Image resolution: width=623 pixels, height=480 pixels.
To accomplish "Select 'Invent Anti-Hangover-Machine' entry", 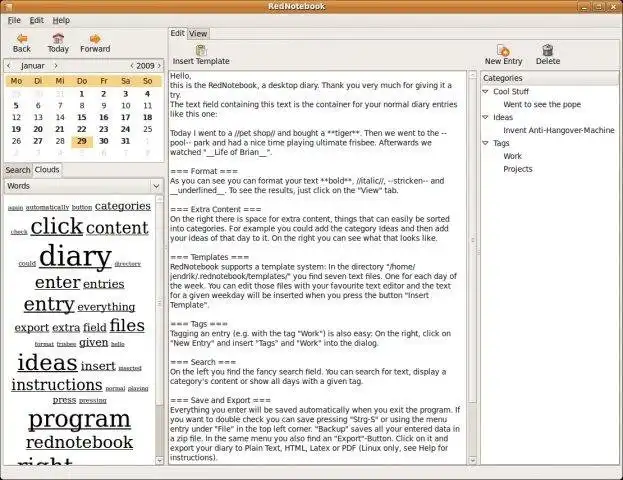I will point(559,130).
